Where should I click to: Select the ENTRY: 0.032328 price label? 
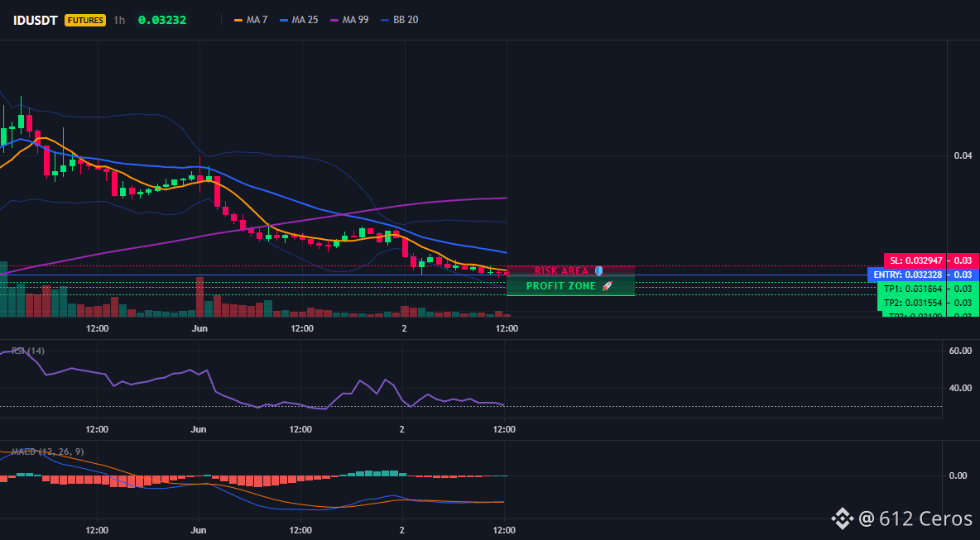pos(907,275)
